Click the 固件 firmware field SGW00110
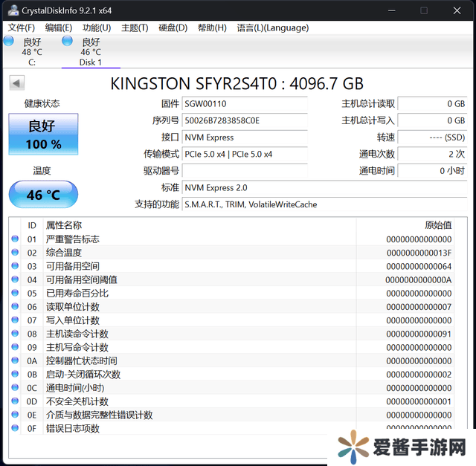The width and height of the screenshot is (476, 466). coord(244,104)
